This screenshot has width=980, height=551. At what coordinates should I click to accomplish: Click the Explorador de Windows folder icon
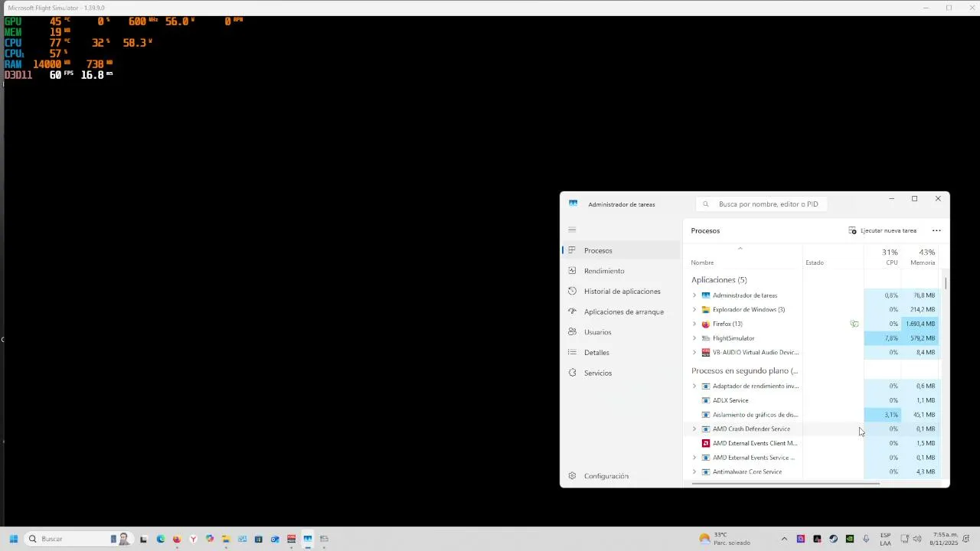(x=706, y=310)
